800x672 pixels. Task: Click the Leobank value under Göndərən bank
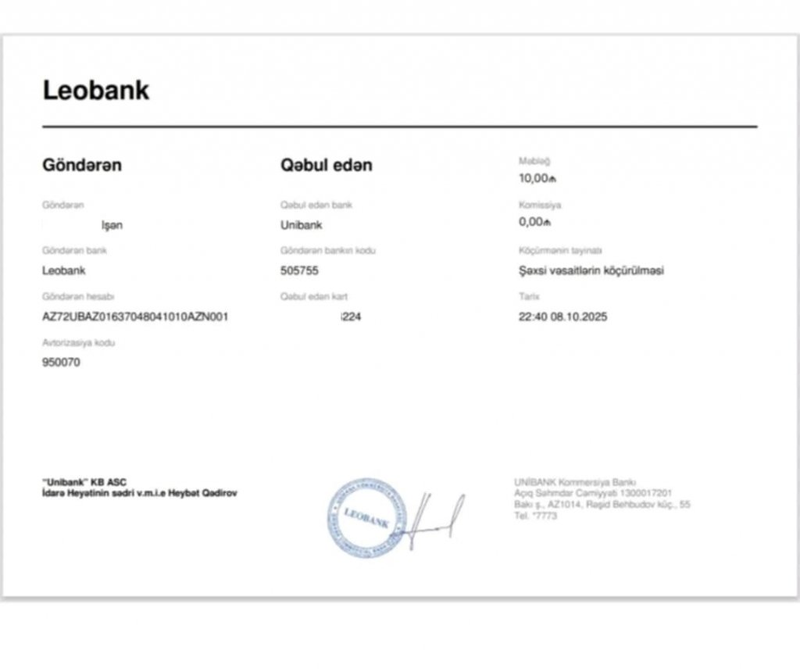64,271
